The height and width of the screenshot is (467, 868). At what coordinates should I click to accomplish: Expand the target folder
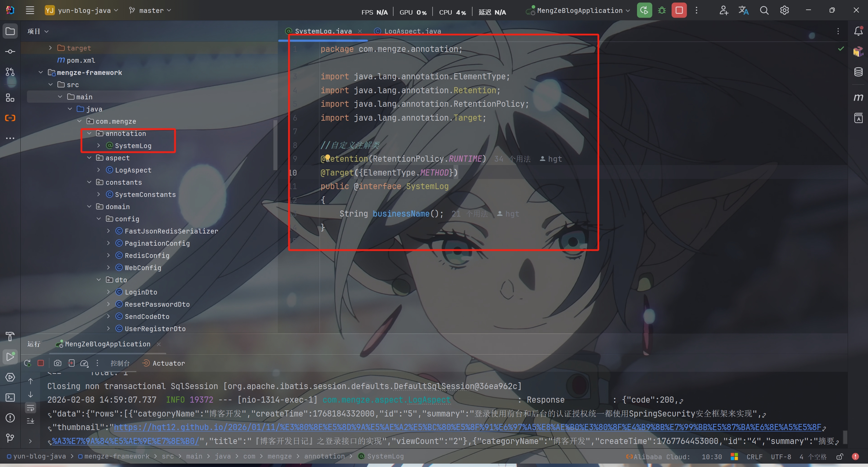coord(50,48)
